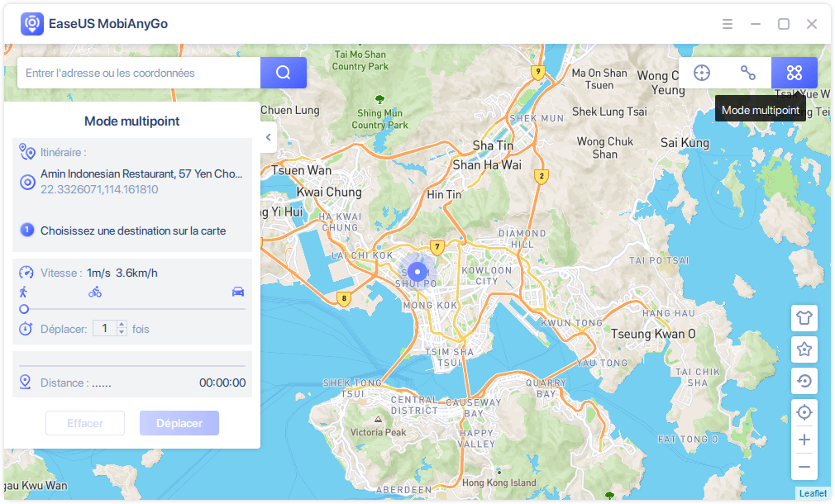Open the location history icon
835x504 pixels.
point(804,381)
